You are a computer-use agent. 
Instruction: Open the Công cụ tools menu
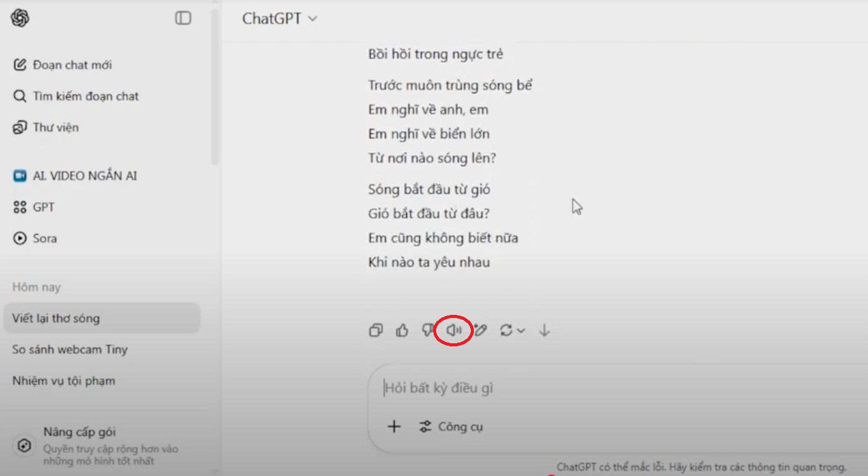(x=451, y=427)
